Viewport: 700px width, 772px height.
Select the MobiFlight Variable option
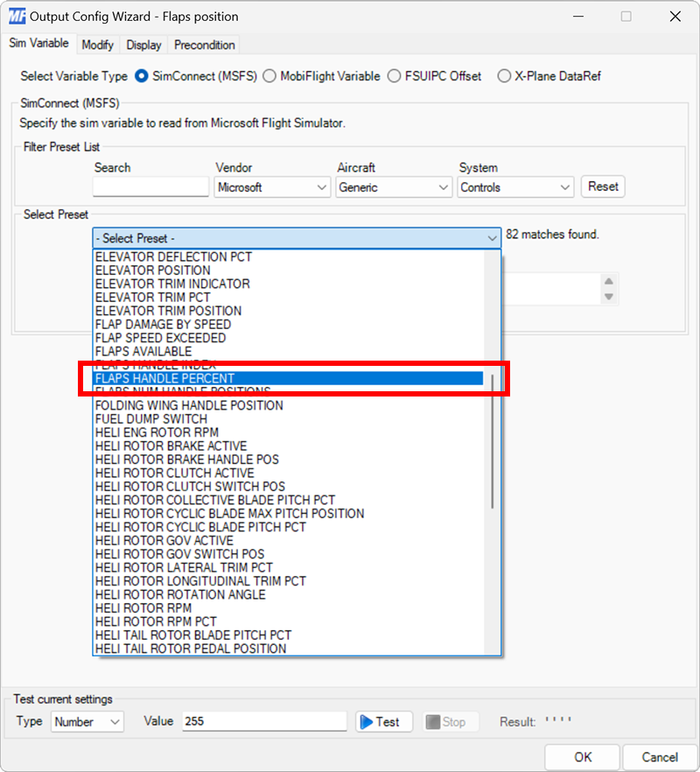click(x=269, y=76)
